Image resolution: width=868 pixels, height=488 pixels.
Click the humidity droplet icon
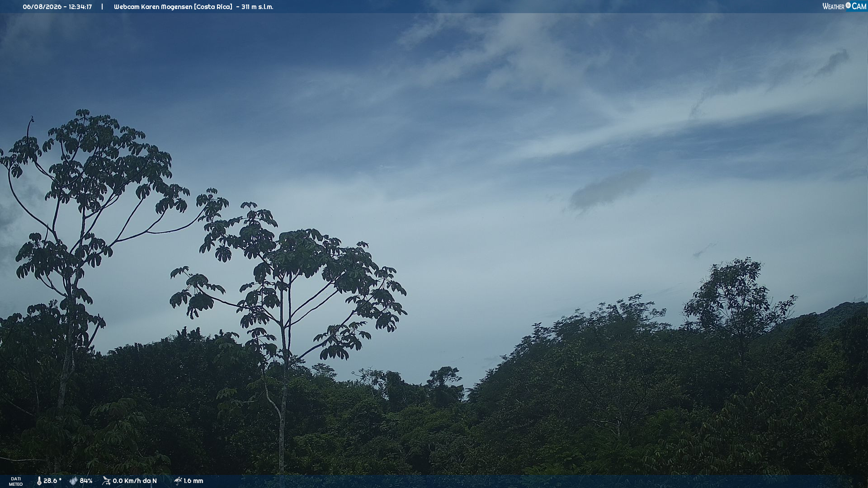pyautogui.click(x=73, y=481)
